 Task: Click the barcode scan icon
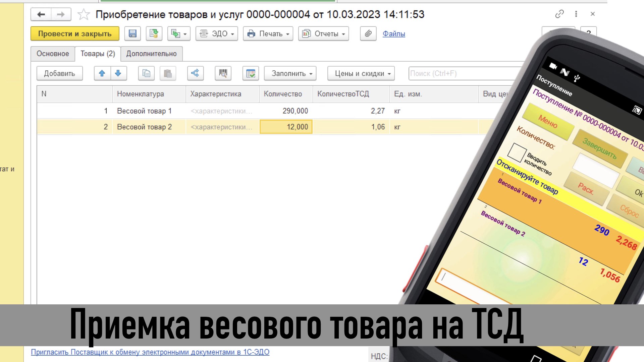coord(223,73)
